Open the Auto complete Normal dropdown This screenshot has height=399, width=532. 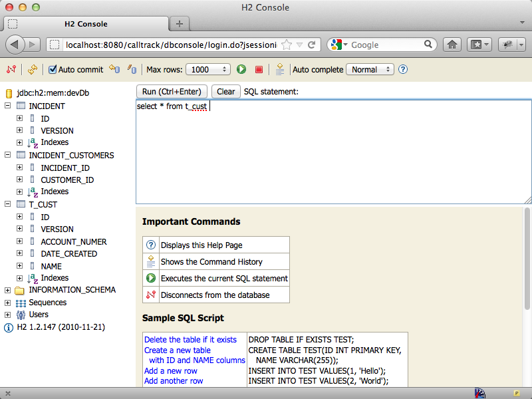click(x=370, y=69)
